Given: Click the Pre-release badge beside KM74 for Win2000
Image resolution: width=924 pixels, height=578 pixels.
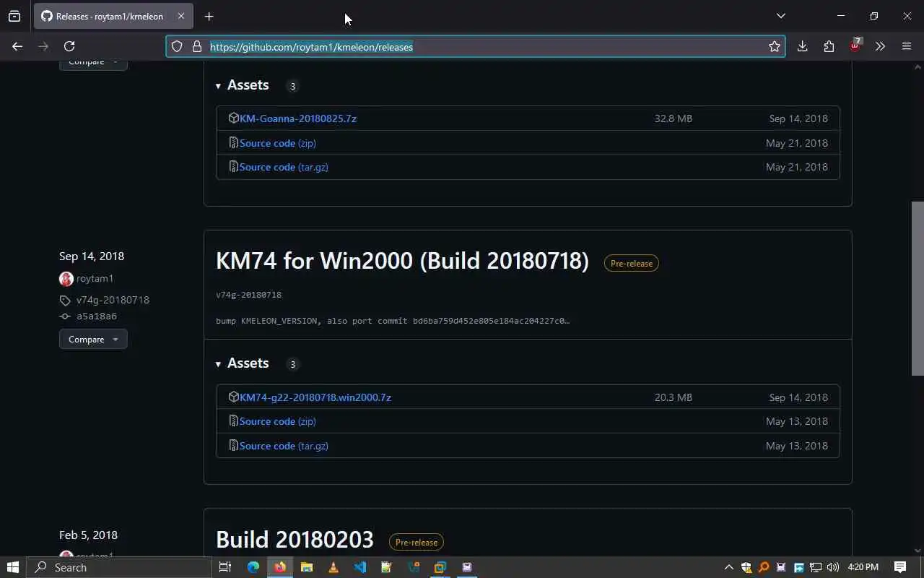Looking at the screenshot, I should point(632,264).
